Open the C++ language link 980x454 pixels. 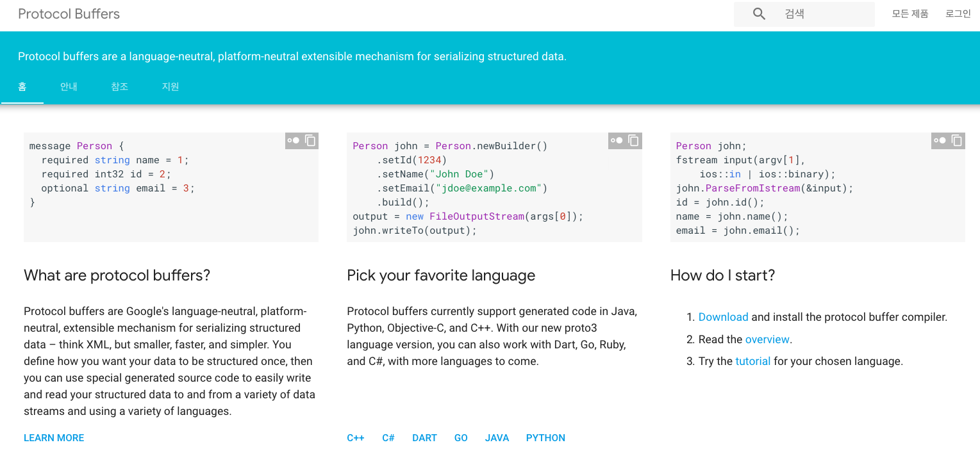click(356, 438)
